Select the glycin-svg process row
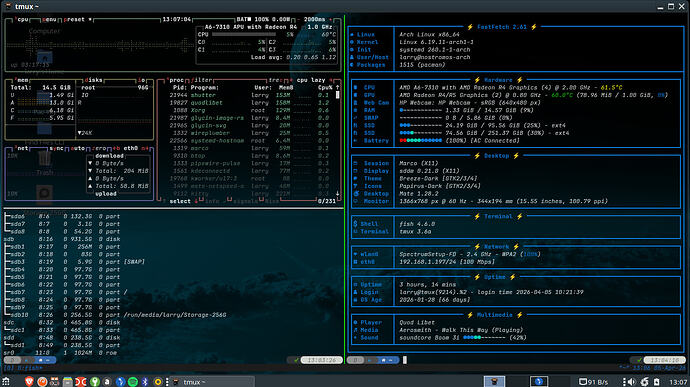The height and width of the screenshot is (387, 690). point(251,125)
